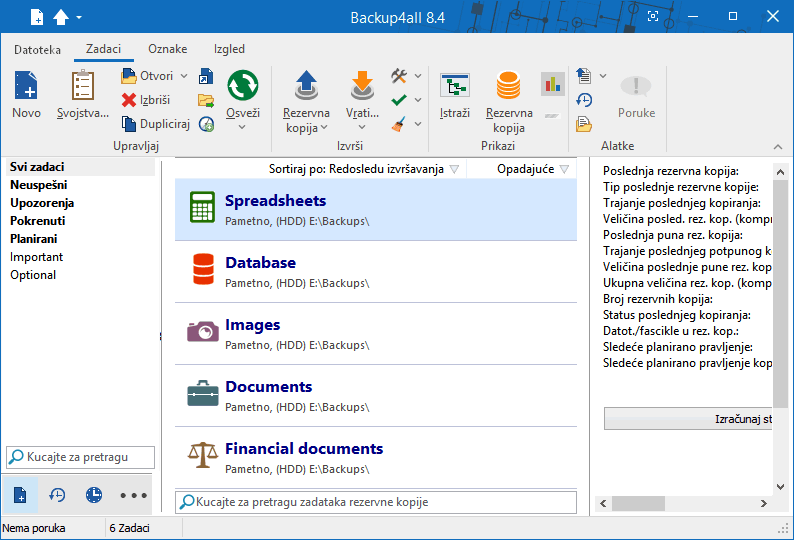Click the orange Vrati restore icon
794x540 pixels.
(x=362, y=85)
